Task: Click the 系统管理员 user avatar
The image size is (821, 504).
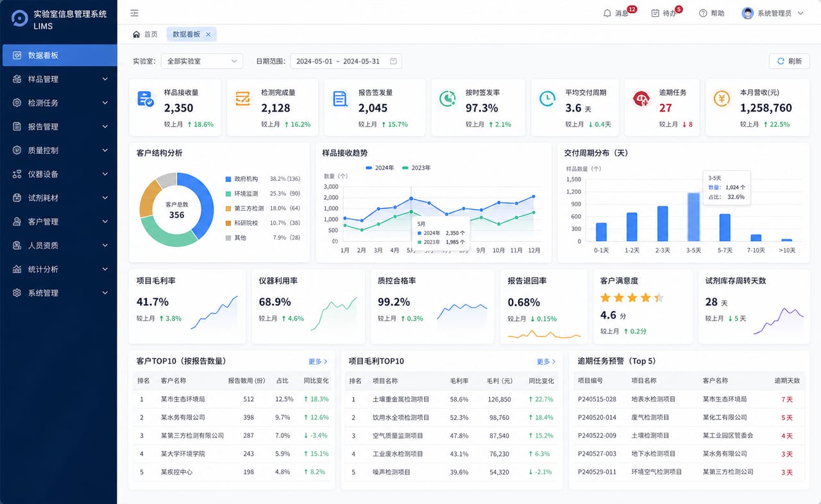Action: coord(748,13)
